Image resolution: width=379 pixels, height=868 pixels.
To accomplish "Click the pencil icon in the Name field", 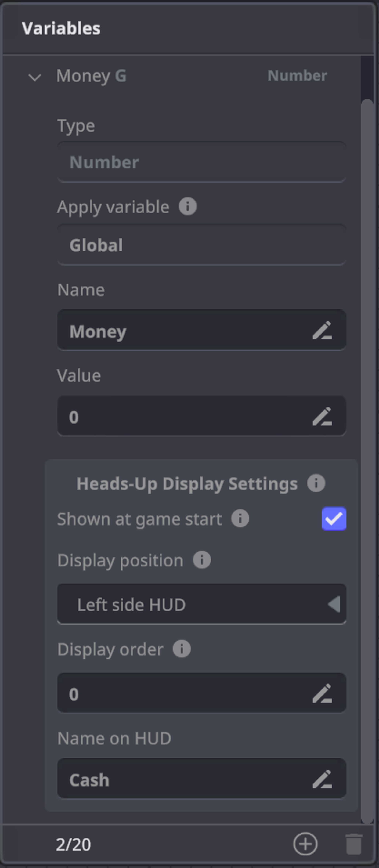I will click(x=322, y=331).
